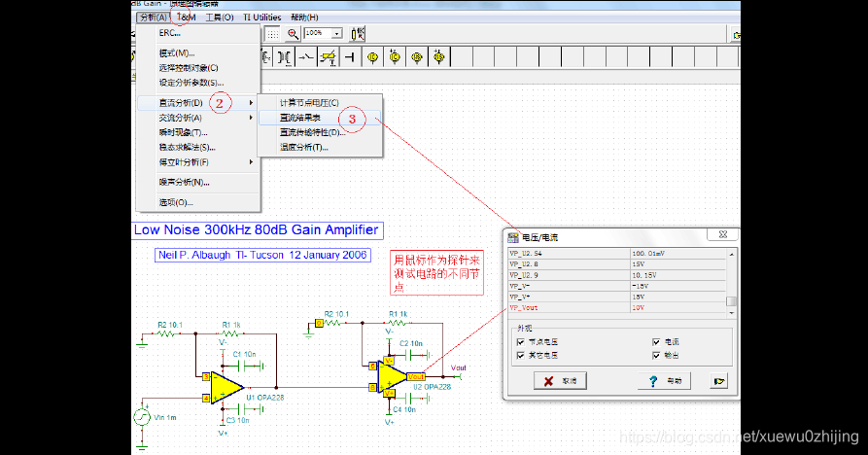The image size is (868, 455).
Task: Click the Vin 1m voltage source symbol
Action: pyautogui.click(x=142, y=417)
